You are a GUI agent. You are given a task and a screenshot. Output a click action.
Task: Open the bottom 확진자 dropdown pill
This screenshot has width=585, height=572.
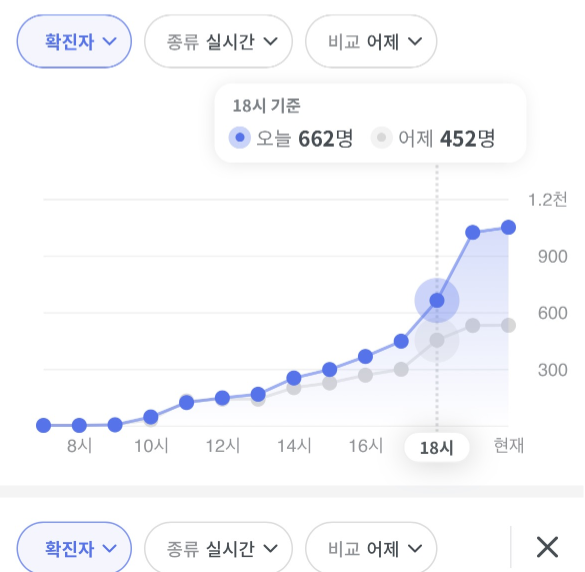[74, 548]
